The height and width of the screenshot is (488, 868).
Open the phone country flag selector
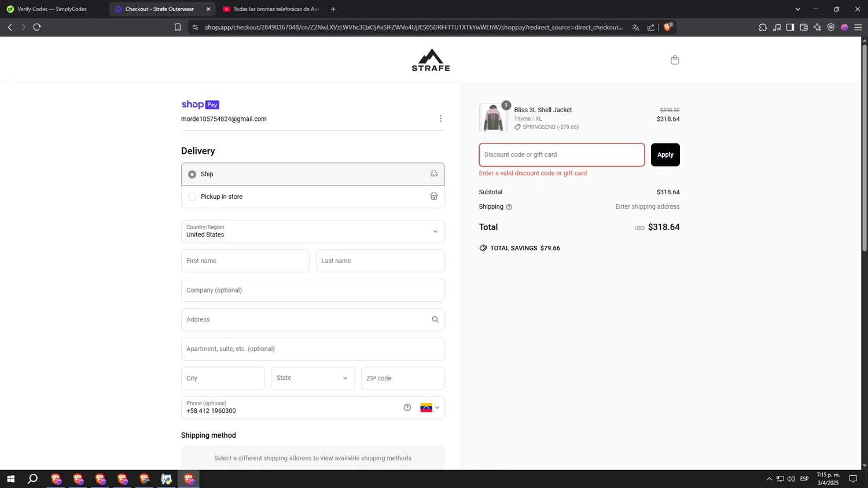pyautogui.click(x=429, y=408)
